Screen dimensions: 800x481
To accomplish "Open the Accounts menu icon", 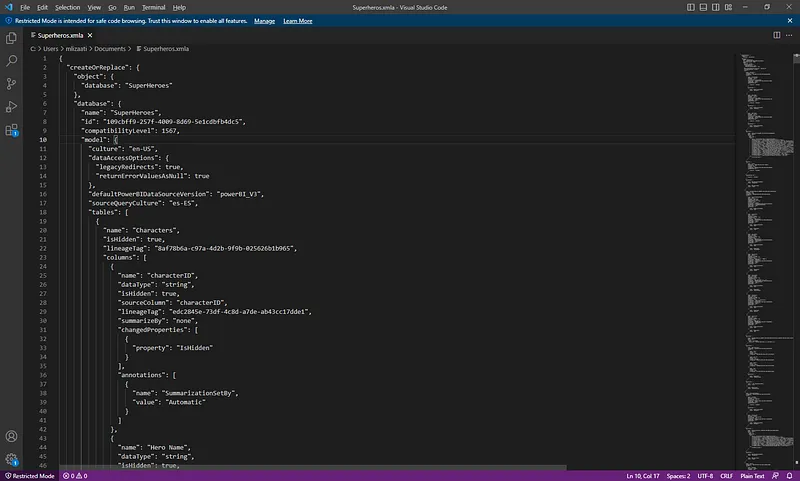I will [11, 437].
